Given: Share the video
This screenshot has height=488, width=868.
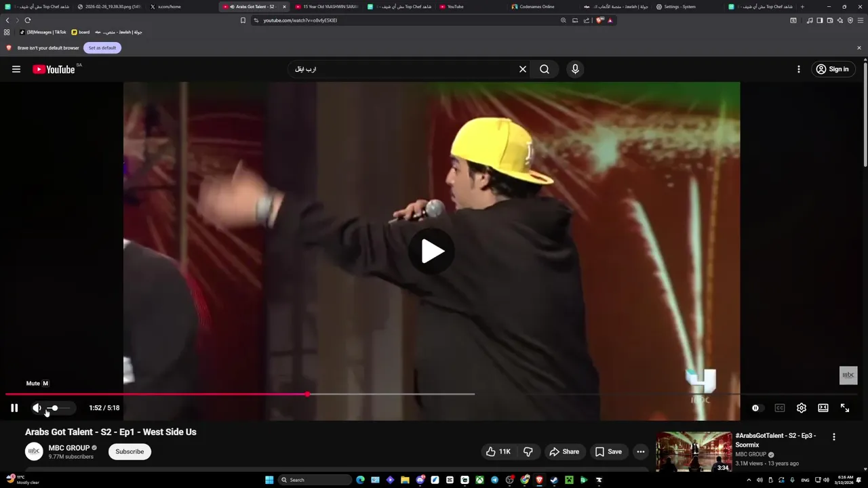Looking at the screenshot, I should click(x=564, y=451).
